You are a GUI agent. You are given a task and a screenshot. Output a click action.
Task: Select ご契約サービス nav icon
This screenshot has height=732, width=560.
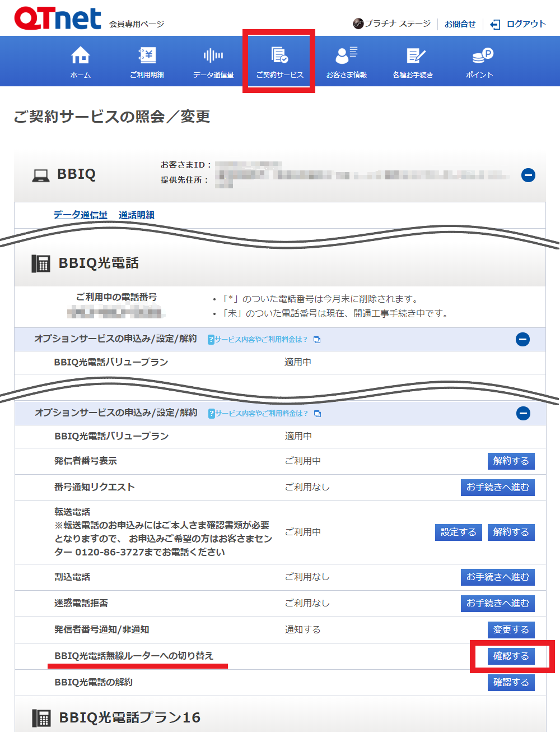tap(279, 55)
